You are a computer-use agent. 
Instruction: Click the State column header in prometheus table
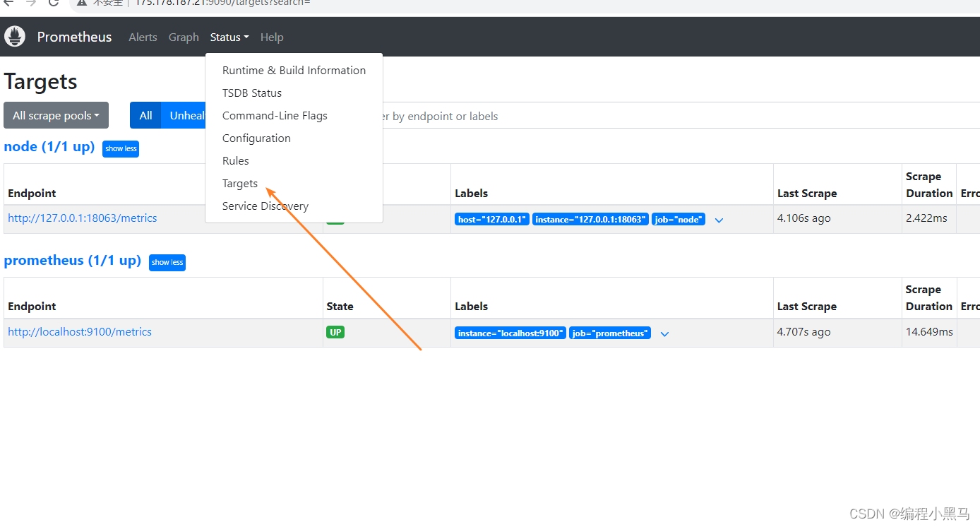point(340,307)
